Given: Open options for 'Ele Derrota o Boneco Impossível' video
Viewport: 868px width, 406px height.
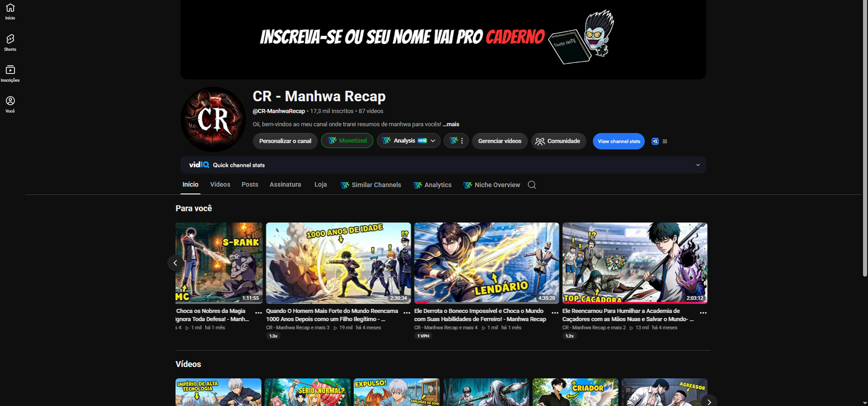Looking at the screenshot, I should coord(555,313).
